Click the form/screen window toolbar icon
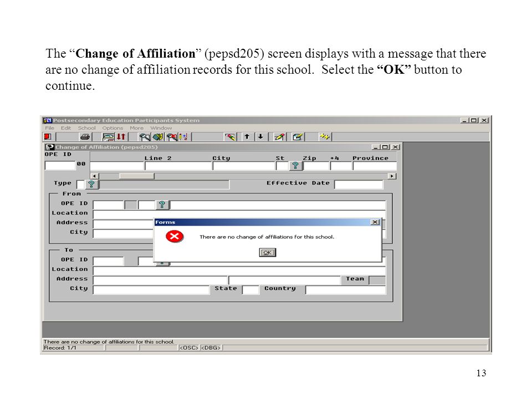 pyautogui.click(x=108, y=137)
